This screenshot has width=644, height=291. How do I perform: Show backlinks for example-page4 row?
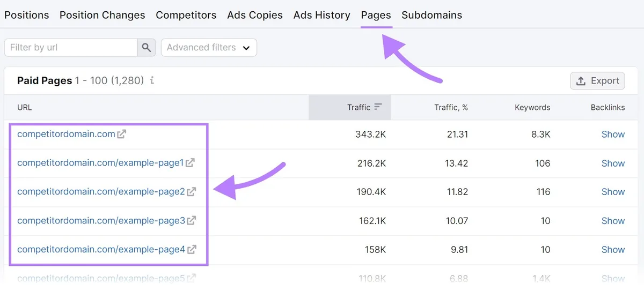[x=613, y=249]
